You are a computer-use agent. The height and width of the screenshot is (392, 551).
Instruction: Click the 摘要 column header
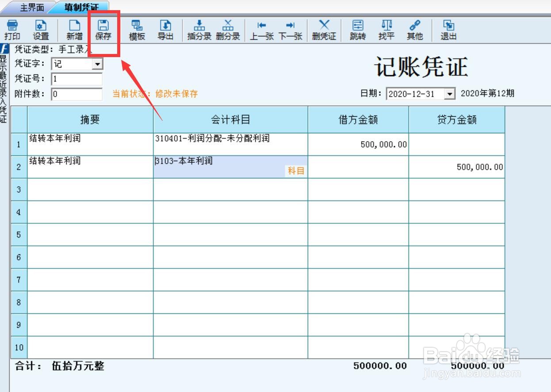coord(90,119)
